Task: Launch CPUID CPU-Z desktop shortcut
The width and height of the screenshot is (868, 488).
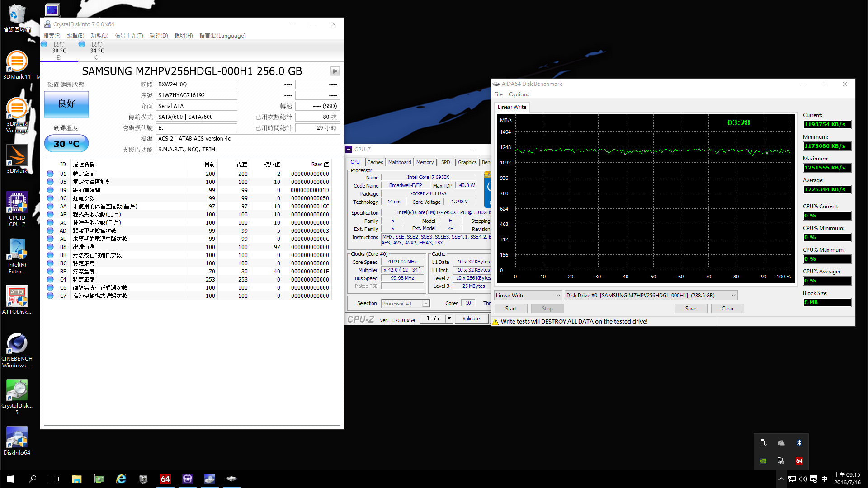Action: click(x=17, y=209)
